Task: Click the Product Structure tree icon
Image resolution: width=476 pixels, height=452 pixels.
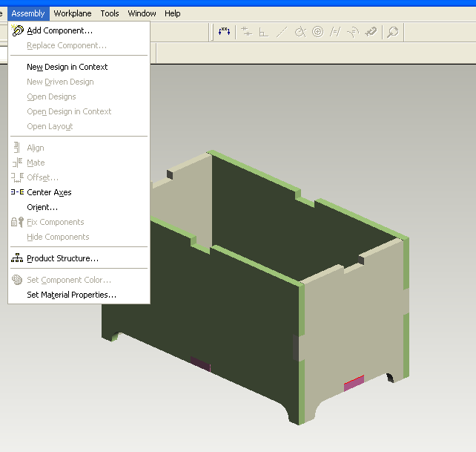Action: point(17,258)
